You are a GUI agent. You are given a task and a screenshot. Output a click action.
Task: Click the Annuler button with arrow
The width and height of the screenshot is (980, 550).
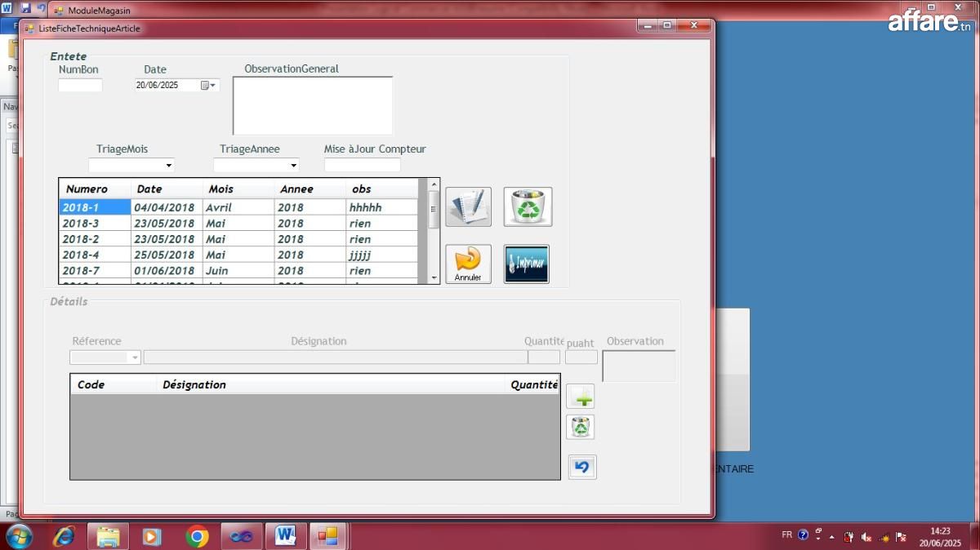468,264
